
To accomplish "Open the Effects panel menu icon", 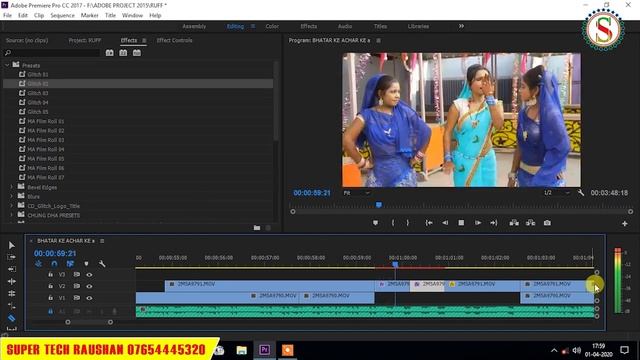I will coord(144,40).
